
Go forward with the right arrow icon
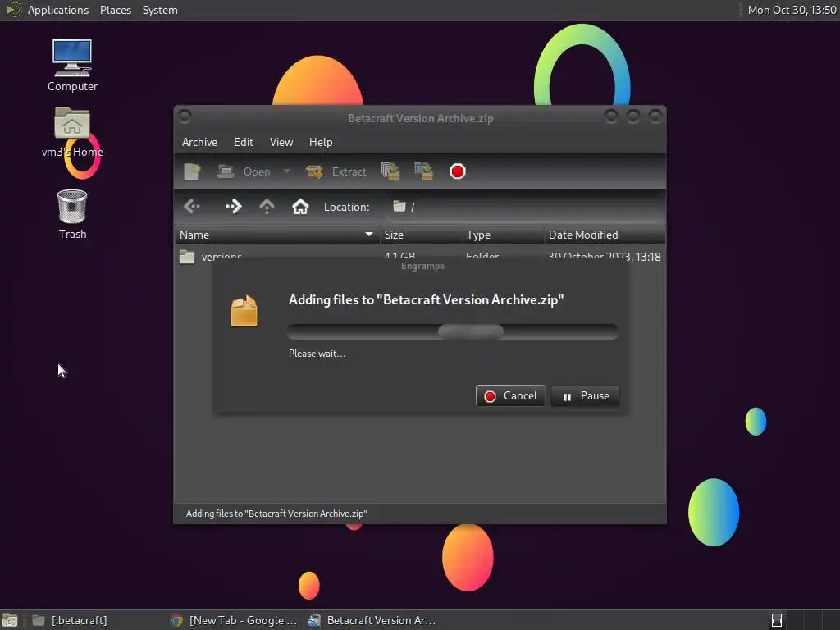(x=233, y=206)
